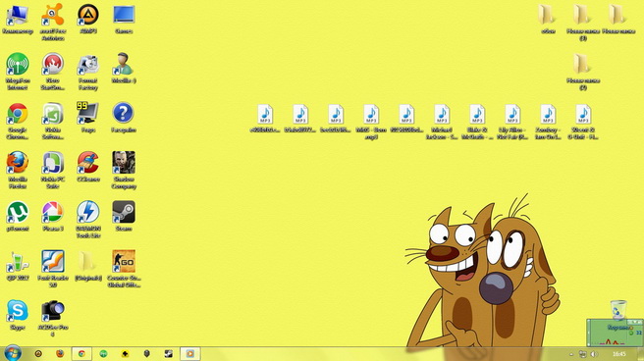Launch ACDSee Pro 6 shortcut
The image size is (644, 361).
(x=53, y=318)
